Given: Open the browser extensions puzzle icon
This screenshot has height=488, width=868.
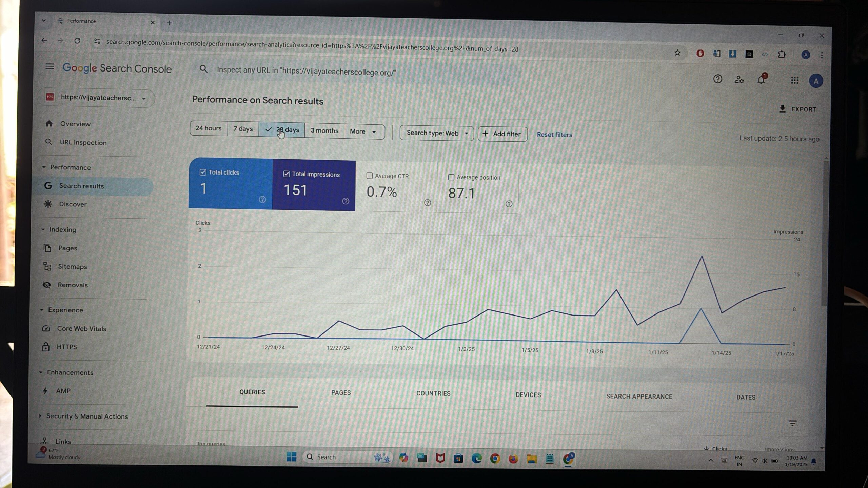Looking at the screenshot, I should pyautogui.click(x=782, y=54).
